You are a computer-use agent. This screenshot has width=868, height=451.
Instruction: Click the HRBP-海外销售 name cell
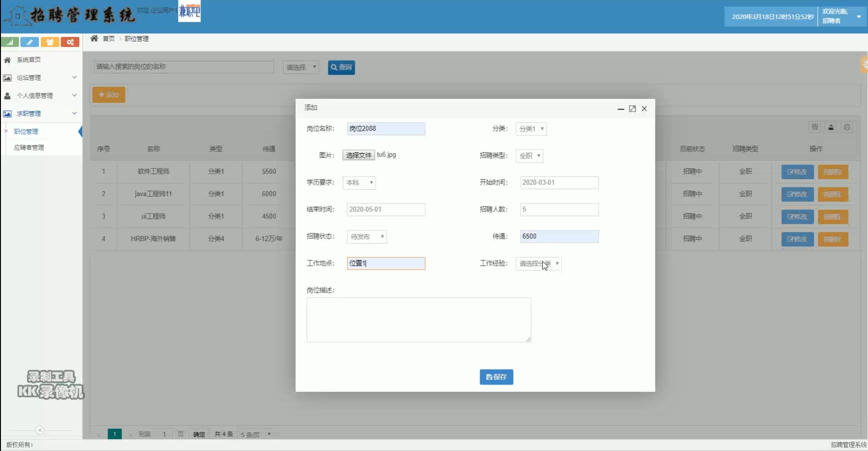click(x=153, y=239)
